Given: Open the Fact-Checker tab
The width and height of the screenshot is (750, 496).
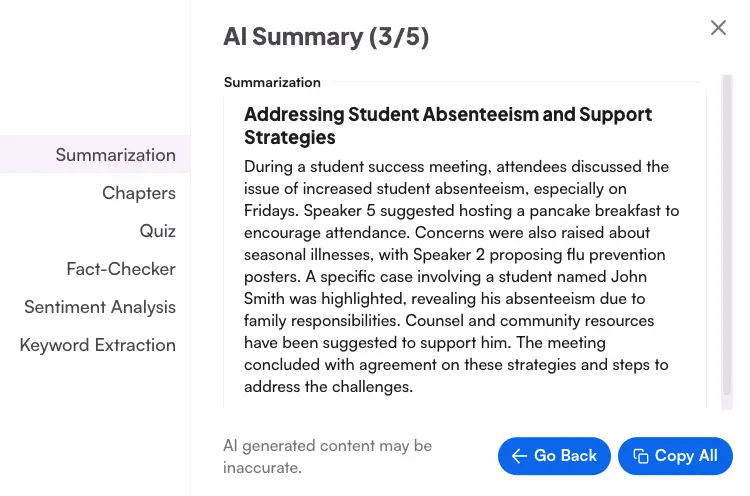Looking at the screenshot, I should coord(120,269).
